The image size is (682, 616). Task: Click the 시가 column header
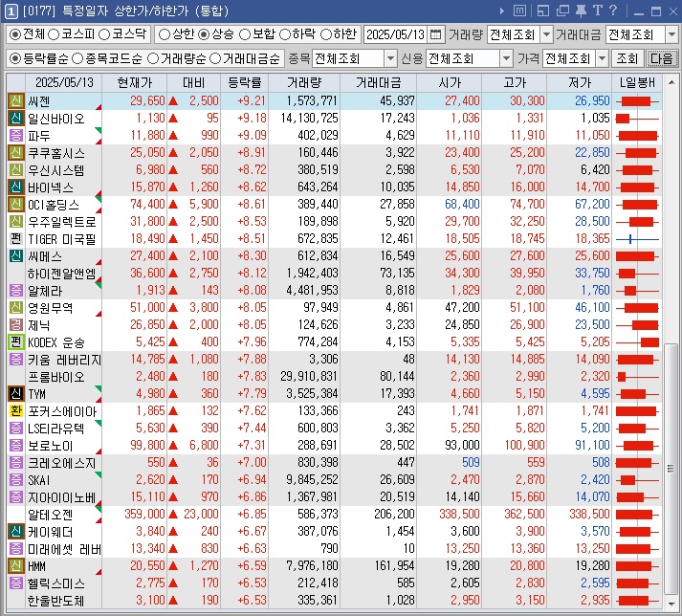point(450,82)
